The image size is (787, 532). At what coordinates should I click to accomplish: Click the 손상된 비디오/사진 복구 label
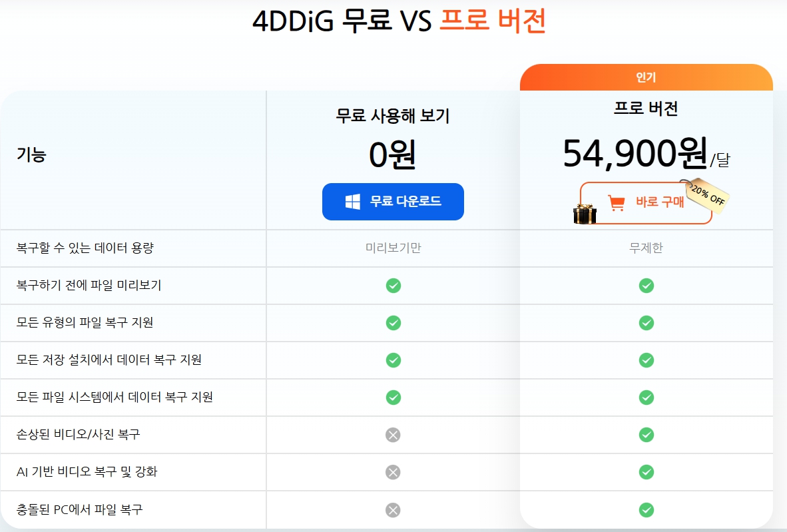[x=79, y=434]
